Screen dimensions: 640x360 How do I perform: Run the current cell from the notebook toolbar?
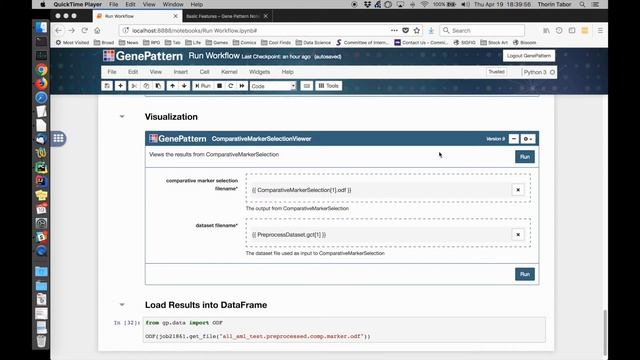coord(202,86)
